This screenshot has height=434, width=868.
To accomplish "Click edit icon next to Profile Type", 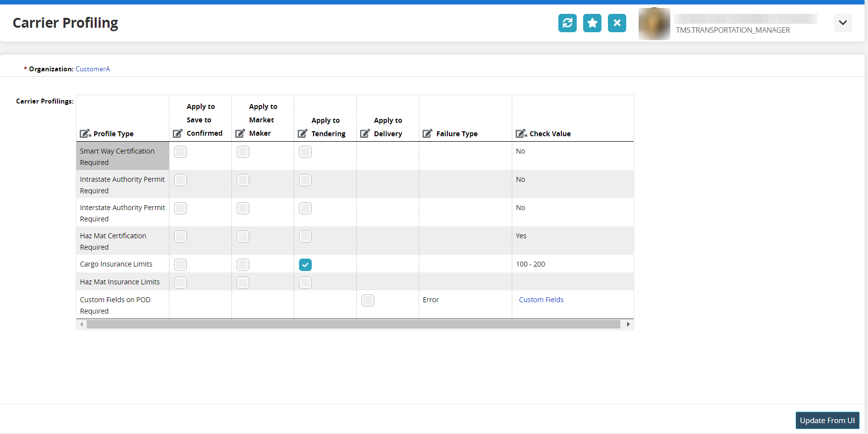I will coord(85,134).
